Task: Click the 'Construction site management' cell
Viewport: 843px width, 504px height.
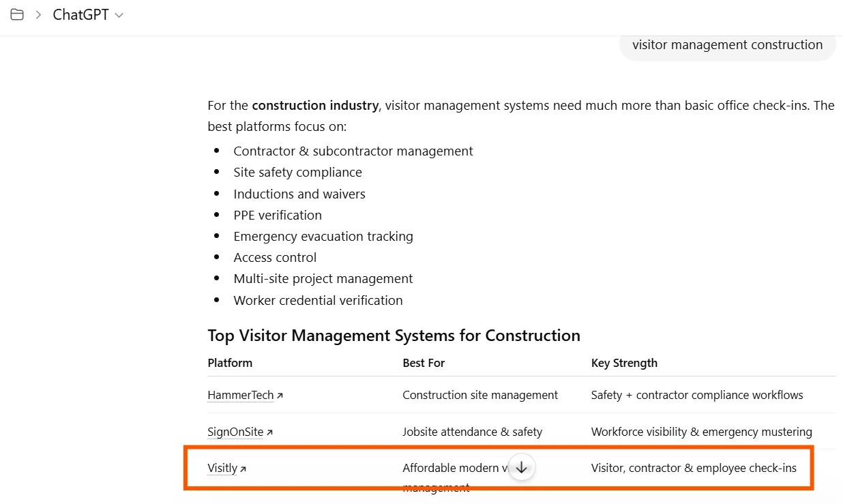Action: pyautogui.click(x=480, y=395)
